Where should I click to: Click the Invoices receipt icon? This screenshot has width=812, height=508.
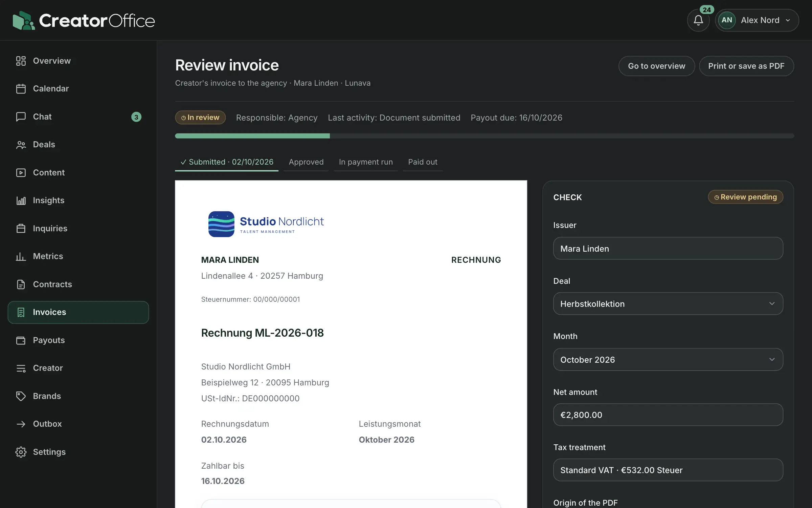(x=21, y=312)
